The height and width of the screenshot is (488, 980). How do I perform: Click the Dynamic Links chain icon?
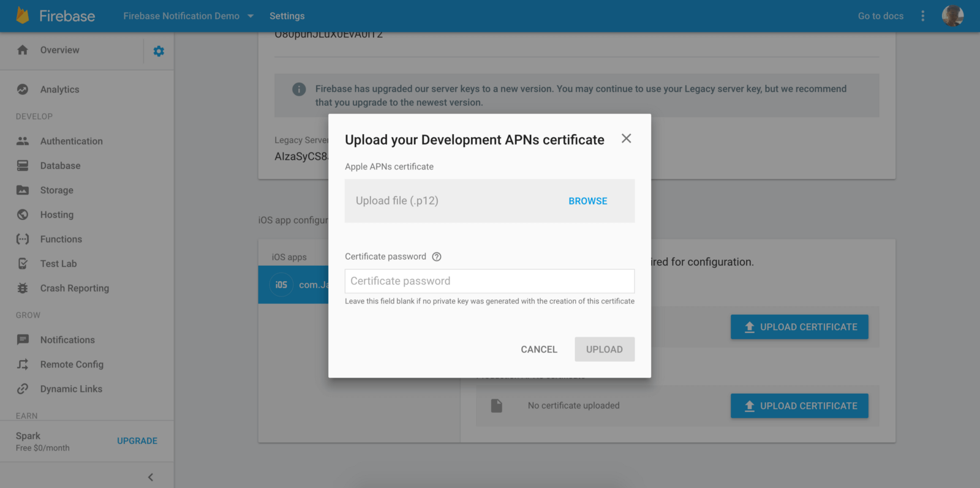pyautogui.click(x=23, y=389)
